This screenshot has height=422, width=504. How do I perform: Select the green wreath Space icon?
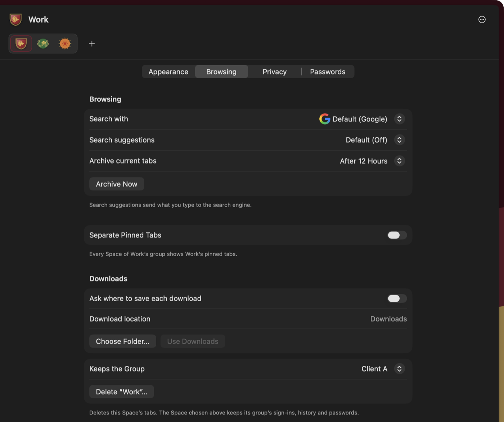click(43, 44)
